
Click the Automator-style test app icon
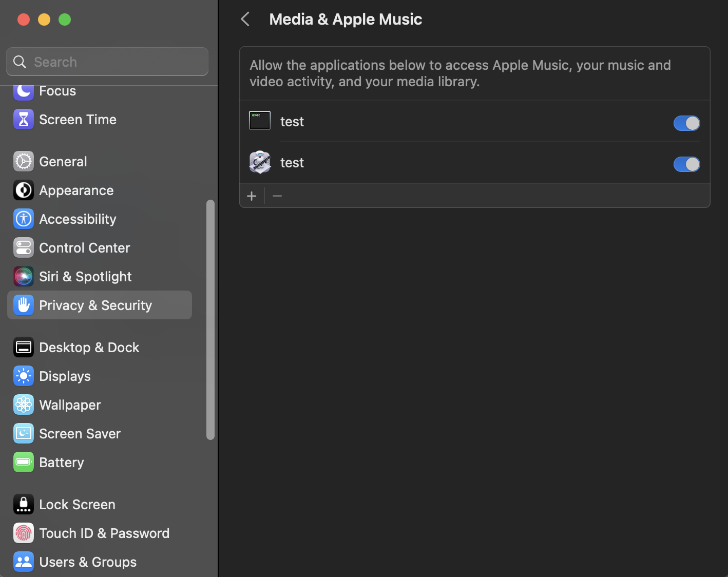point(260,163)
